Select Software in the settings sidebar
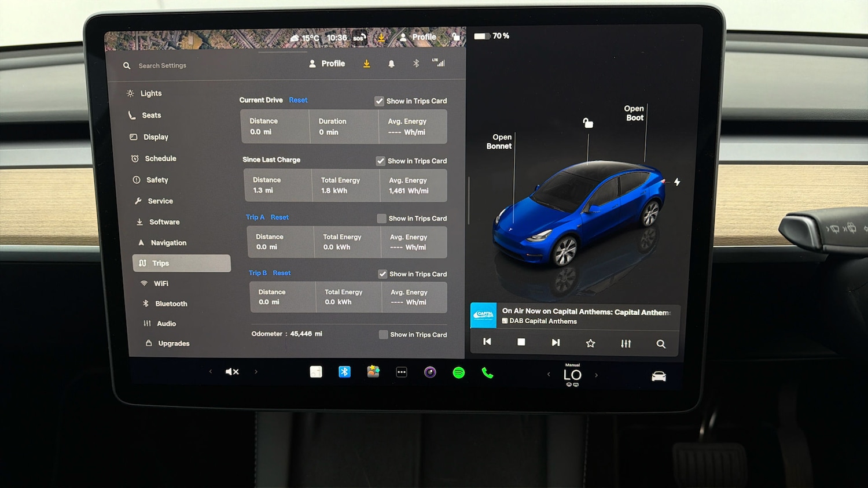Viewport: 868px width, 488px height. pos(164,221)
